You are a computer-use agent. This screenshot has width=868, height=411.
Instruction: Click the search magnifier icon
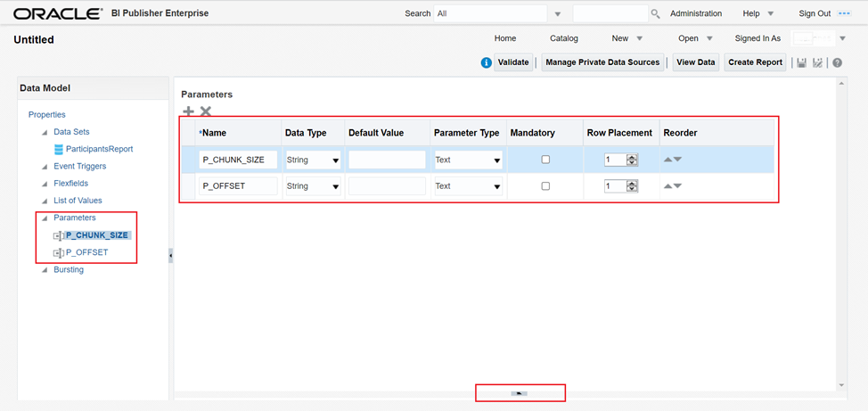[655, 14]
